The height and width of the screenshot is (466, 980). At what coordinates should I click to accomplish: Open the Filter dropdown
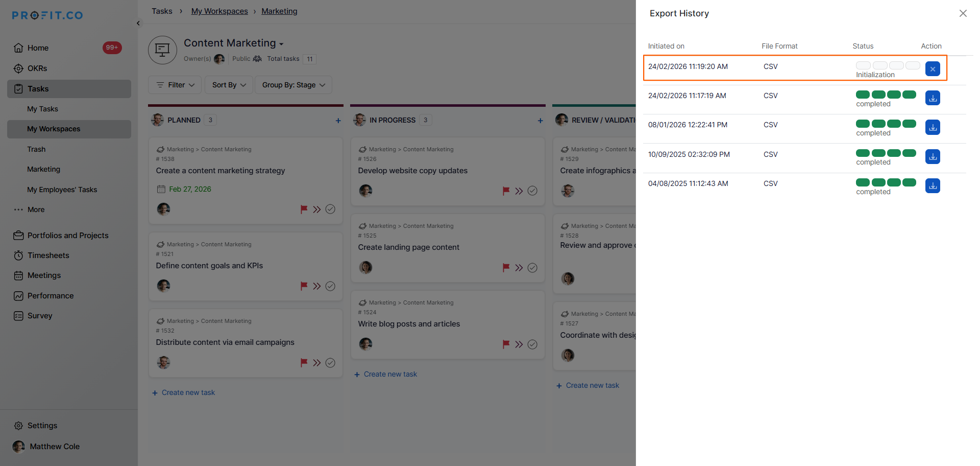coord(175,85)
